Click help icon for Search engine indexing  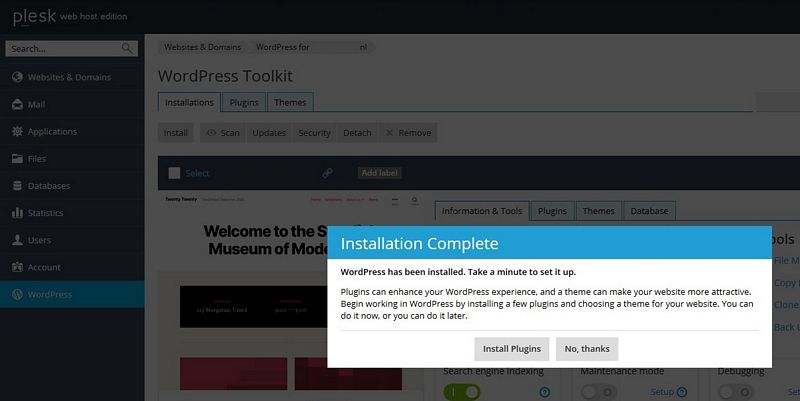click(x=544, y=392)
